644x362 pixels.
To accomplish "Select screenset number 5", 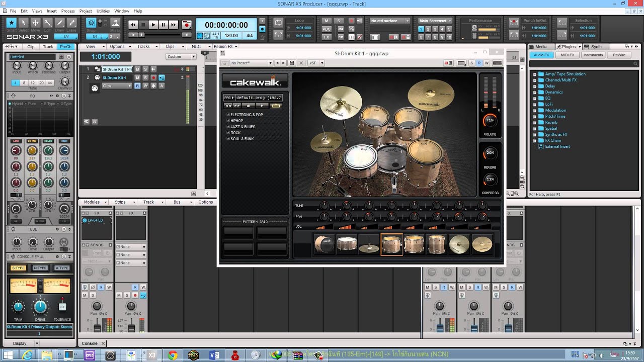I will [x=449, y=29].
